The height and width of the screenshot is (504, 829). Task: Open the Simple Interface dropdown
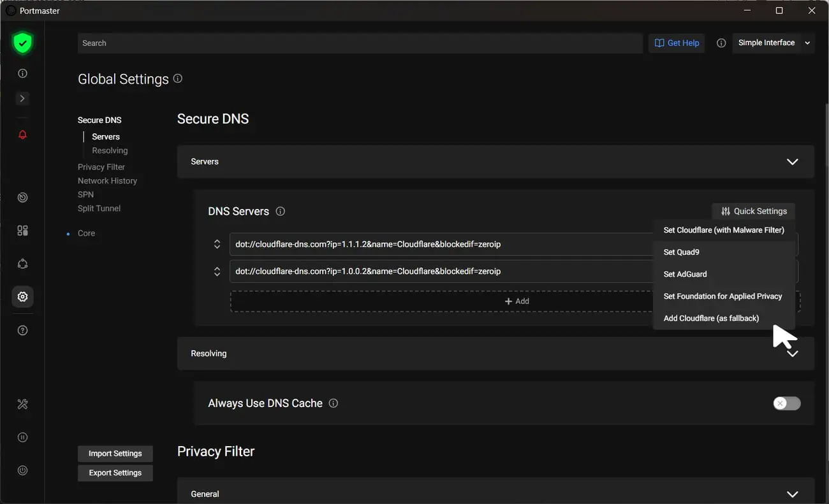(x=774, y=43)
